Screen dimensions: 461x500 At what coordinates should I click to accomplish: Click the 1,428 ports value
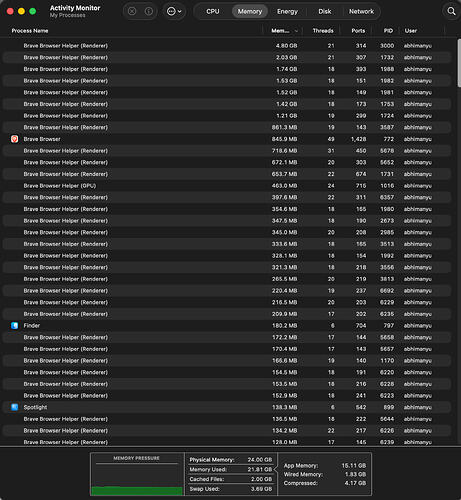coord(359,139)
